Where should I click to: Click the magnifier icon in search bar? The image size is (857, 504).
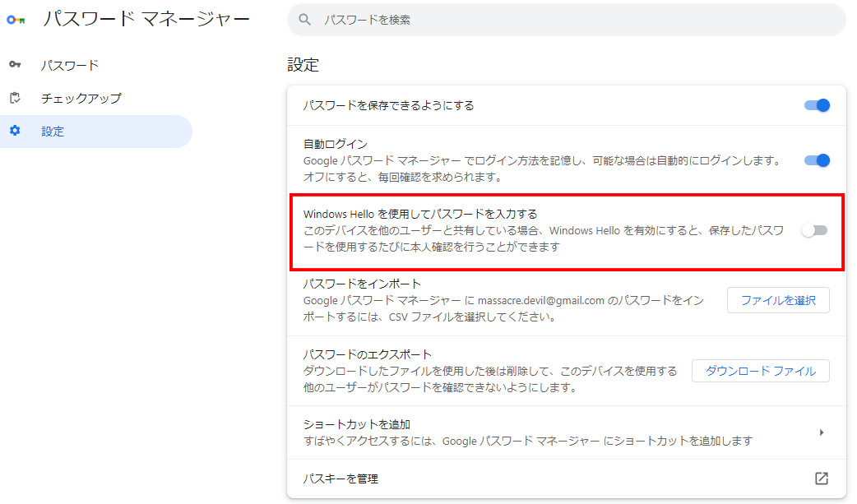coord(305,20)
